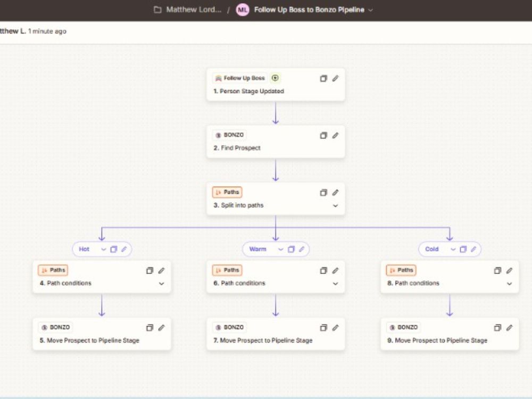This screenshot has height=399, width=532.
Task: Select the Paths badge on step 6
Action: click(x=227, y=270)
